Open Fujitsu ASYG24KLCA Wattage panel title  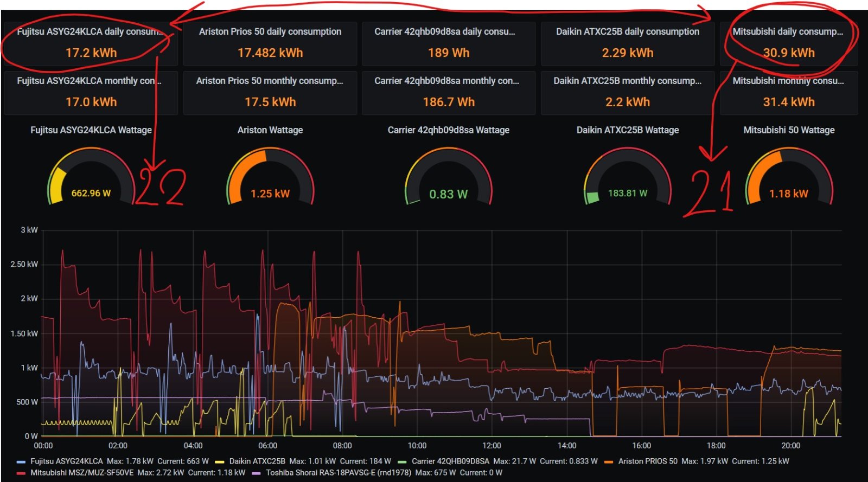[91, 130]
